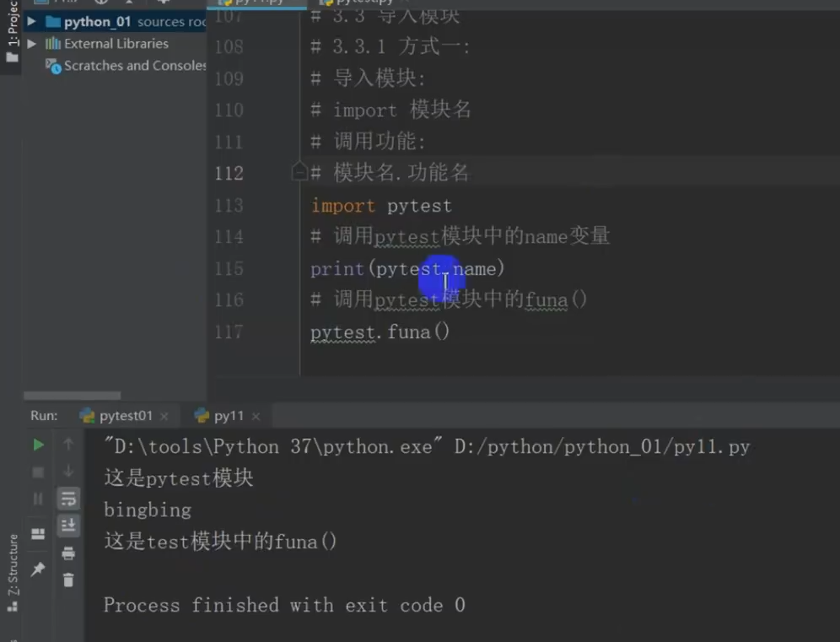Print the console output
Screen dimensions: 840x642
(68, 553)
